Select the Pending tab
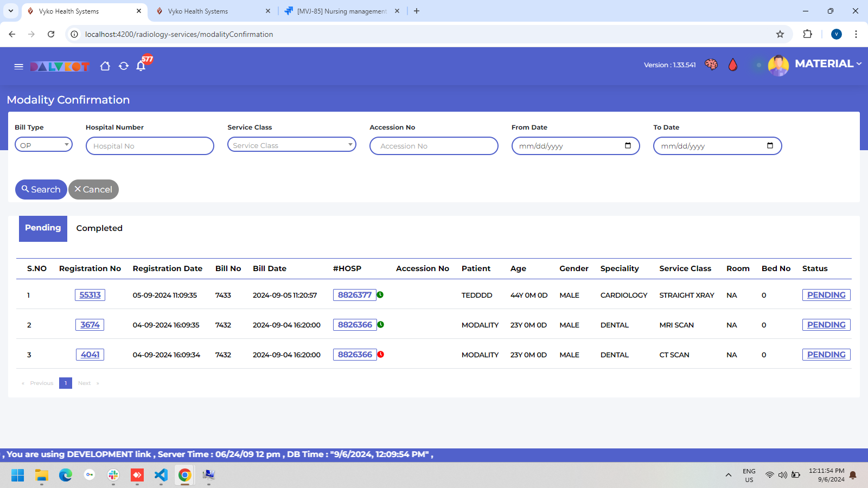The image size is (868, 488). tap(43, 228)
